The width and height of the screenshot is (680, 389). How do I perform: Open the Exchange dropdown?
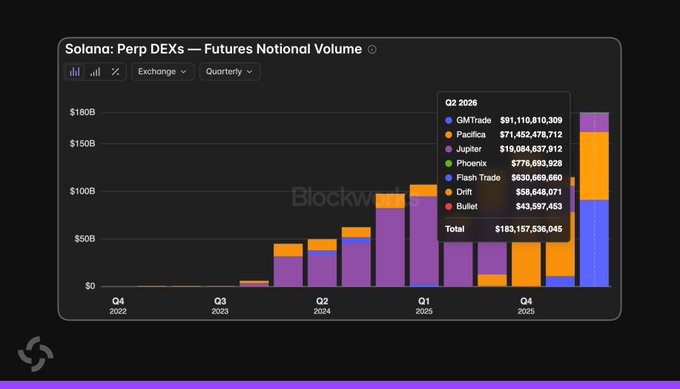163,72
